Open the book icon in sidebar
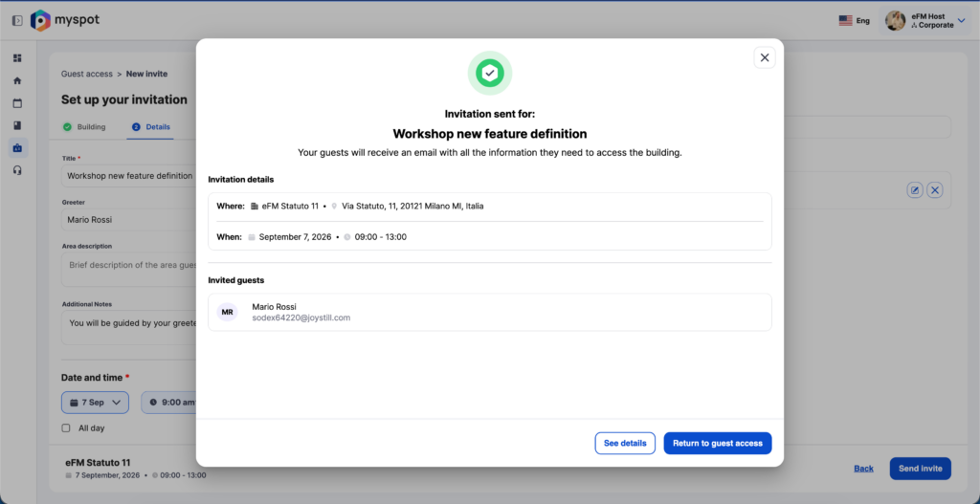Image resolution: width=980 pixels, height=504 pixels. pos(17,125)
